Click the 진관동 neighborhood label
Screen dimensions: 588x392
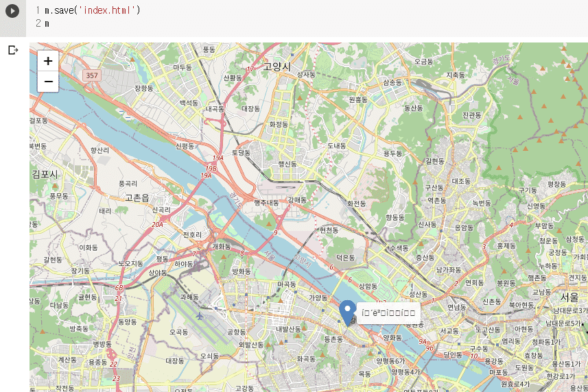(x=472, y=115)
